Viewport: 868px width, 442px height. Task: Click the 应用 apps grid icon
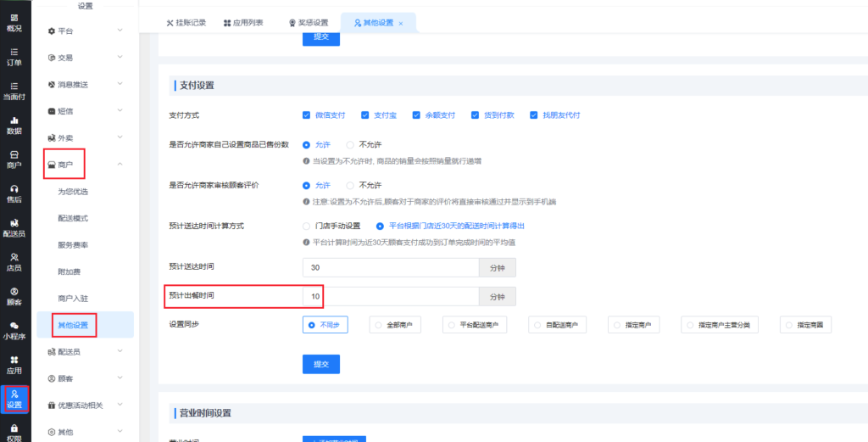[14, 365]
